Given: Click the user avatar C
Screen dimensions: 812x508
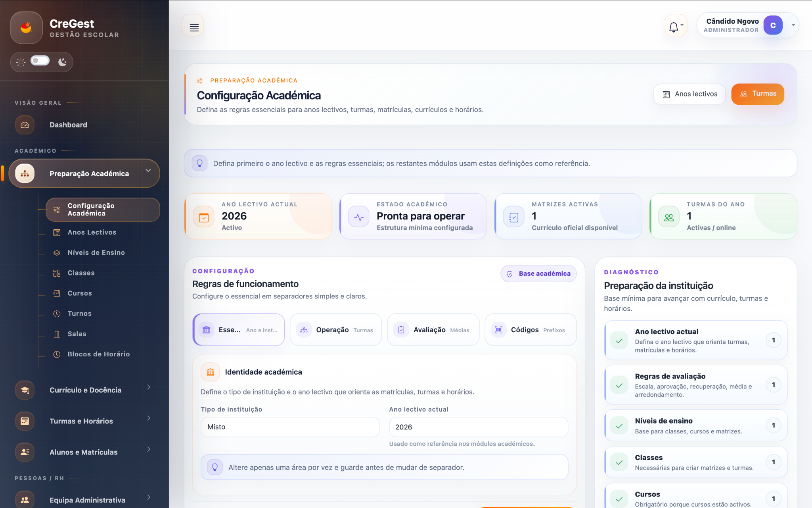Looking at the screenshot, I should 773,25.
